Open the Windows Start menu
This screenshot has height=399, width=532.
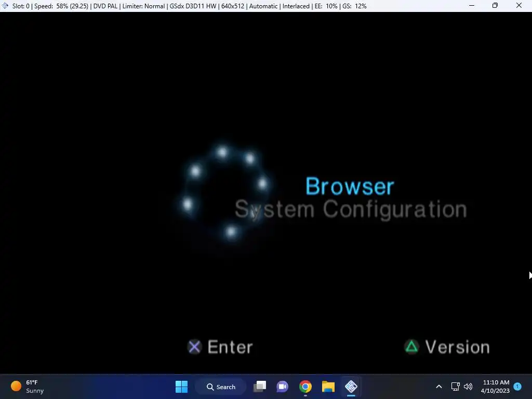pos(181,387)
